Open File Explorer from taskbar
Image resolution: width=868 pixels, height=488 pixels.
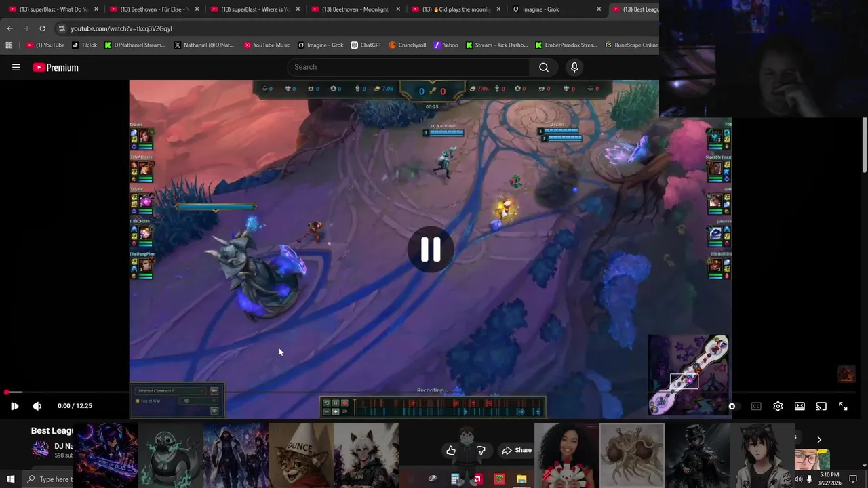point(521,479)
